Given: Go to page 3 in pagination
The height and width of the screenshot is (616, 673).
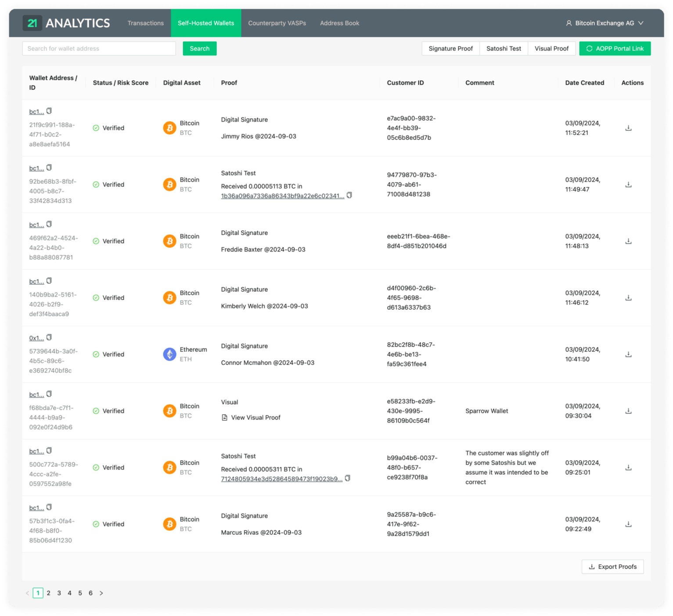Looking at the screenshot, I should (59, 593).
